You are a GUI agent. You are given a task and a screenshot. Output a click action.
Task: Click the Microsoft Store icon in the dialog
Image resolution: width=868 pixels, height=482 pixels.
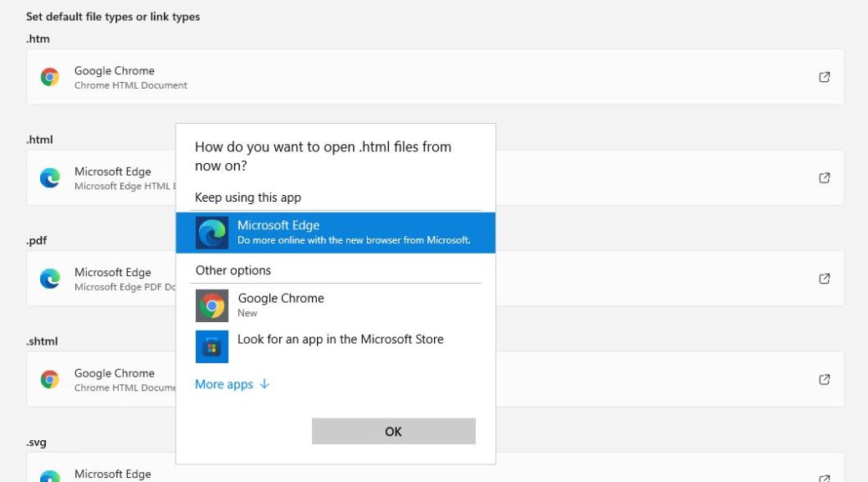[212, 346]
